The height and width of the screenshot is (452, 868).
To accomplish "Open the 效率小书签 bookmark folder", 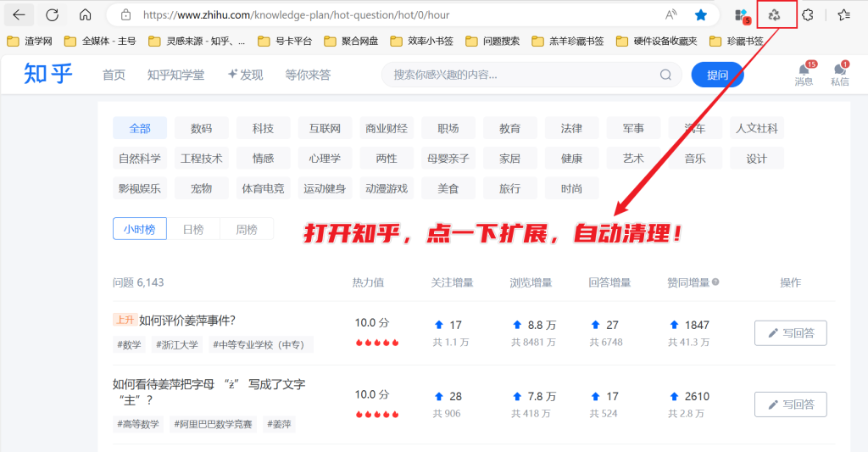I will [422, 41].
